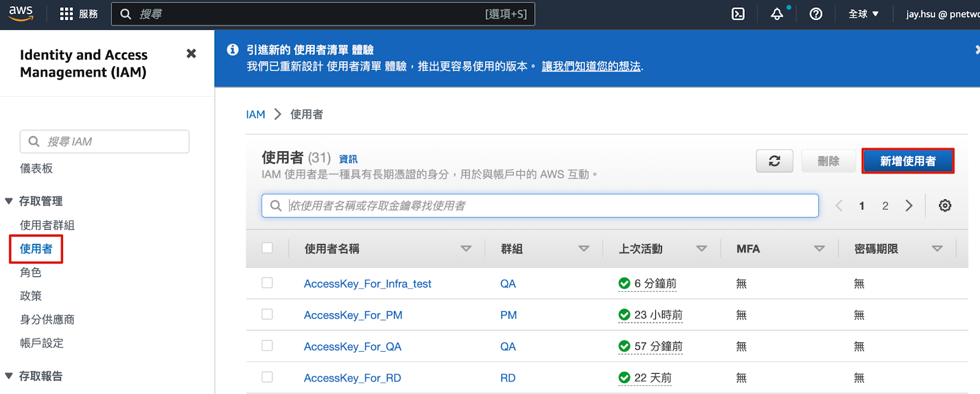980x394 pixels.
Task: Tick checkbox for AccessKey_For_Infra_test
Action: coord(267,283)
